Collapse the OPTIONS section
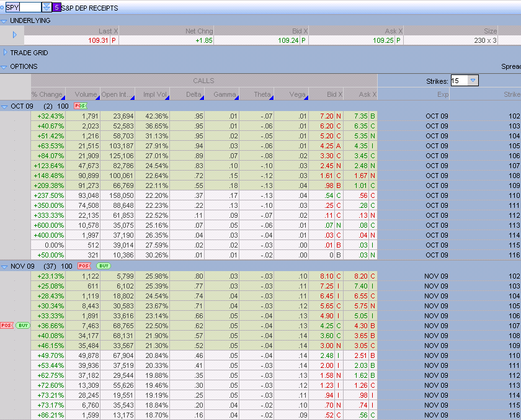The image size is (521, 420). 4,67
